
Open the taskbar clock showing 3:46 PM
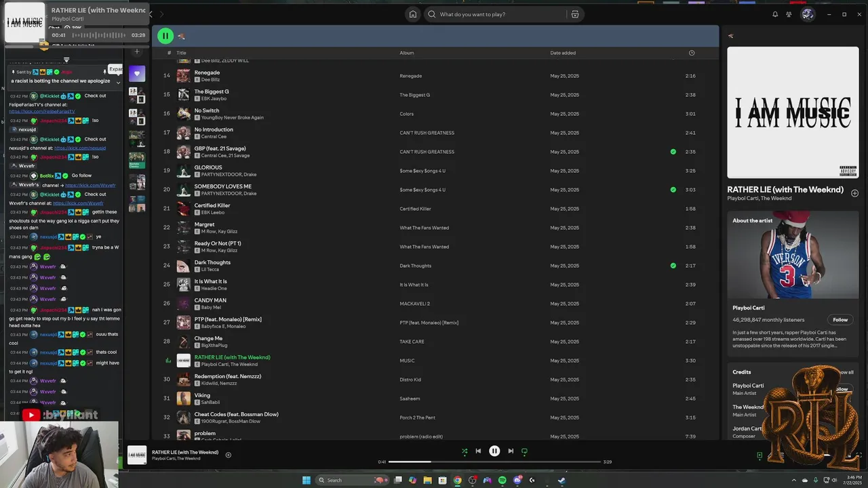[854, 480]
